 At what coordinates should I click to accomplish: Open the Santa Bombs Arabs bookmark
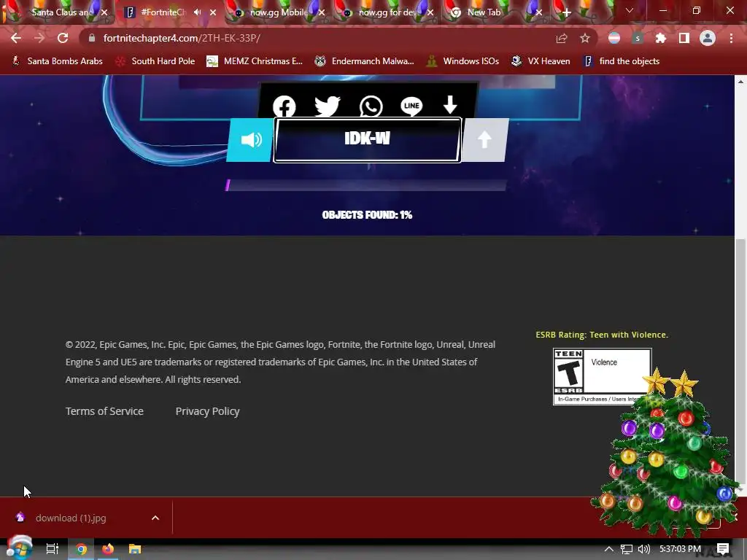coord(57,61)
